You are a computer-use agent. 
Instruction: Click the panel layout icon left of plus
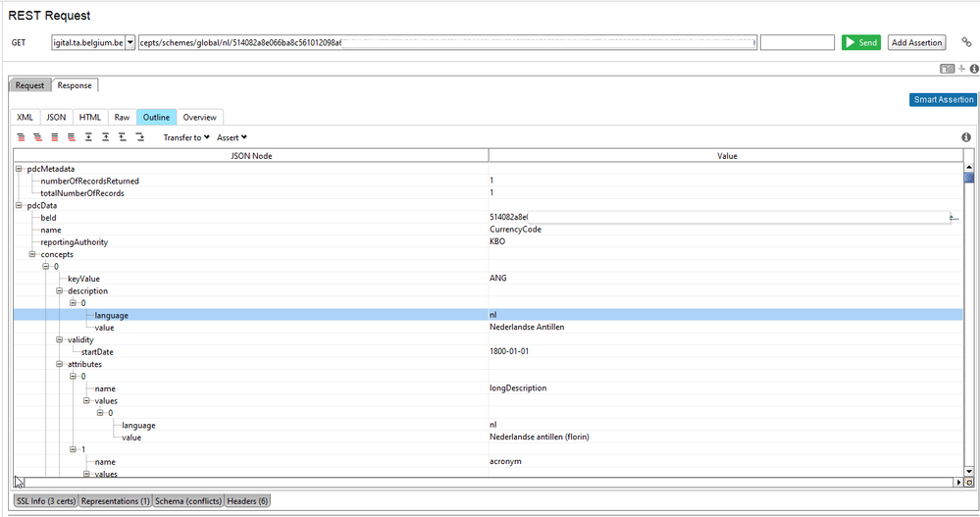pyautogui.click(x=948, y=69)
